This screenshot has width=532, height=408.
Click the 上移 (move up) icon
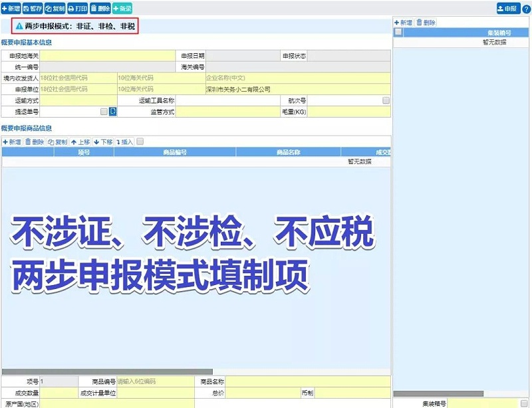(74, 142)
